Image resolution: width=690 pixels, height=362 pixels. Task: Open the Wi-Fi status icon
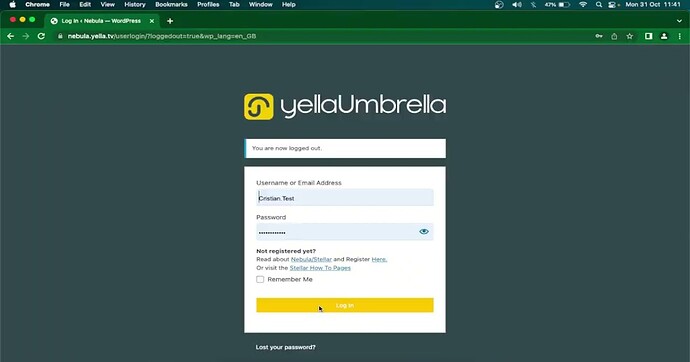pyautogui.click(x=583, y=4)
